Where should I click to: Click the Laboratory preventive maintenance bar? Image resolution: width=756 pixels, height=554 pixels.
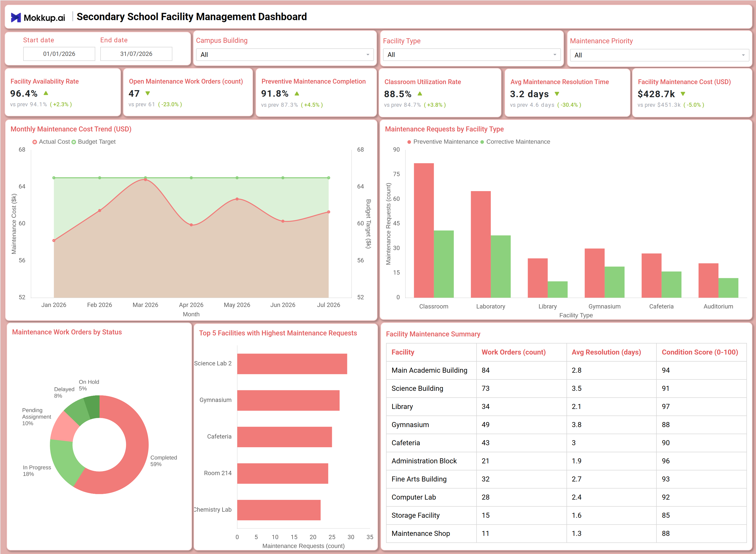(481, 244)
